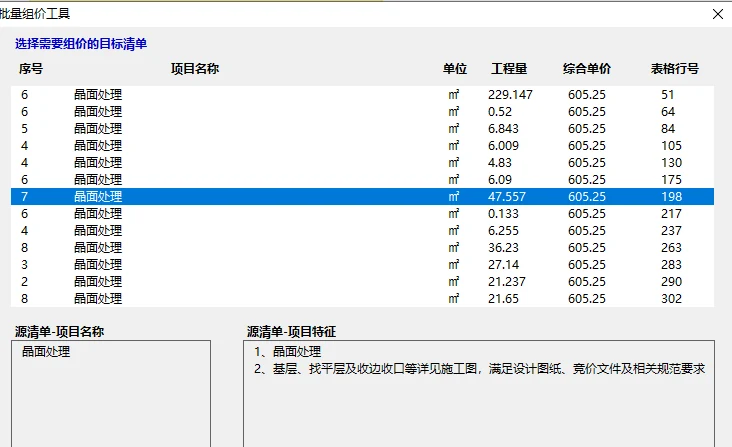This screenshot has height=447, width=732.
Task: Click the highlighted row with quantity 47.557
Action: point(362,196)
